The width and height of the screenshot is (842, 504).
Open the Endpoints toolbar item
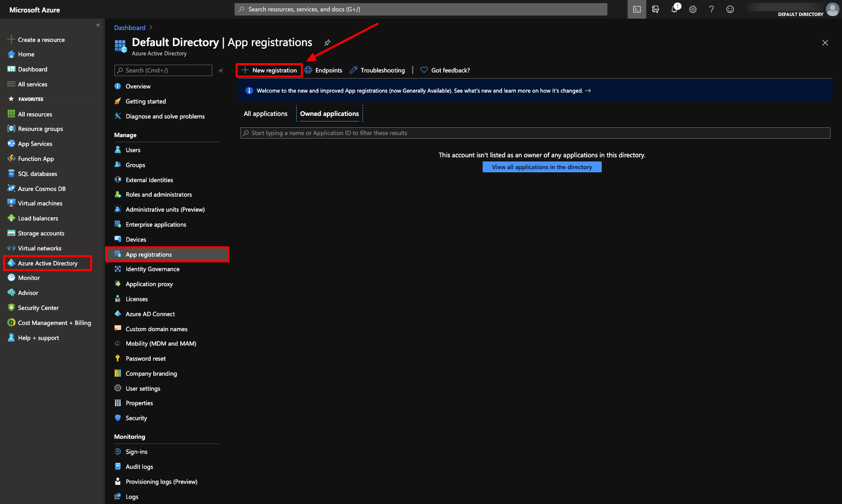pos(328,70)
